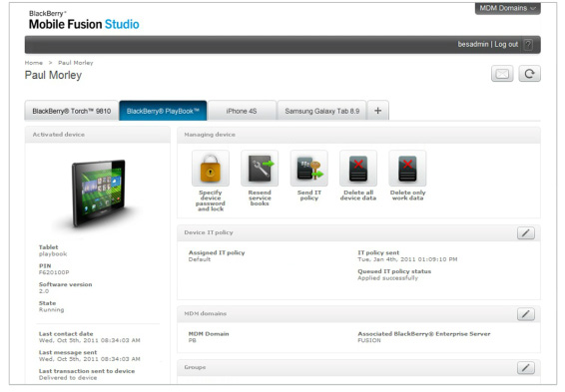Screen dimensions: 565x392
Task: Click the MDM Domain value PB
Action: pos(192,340)
